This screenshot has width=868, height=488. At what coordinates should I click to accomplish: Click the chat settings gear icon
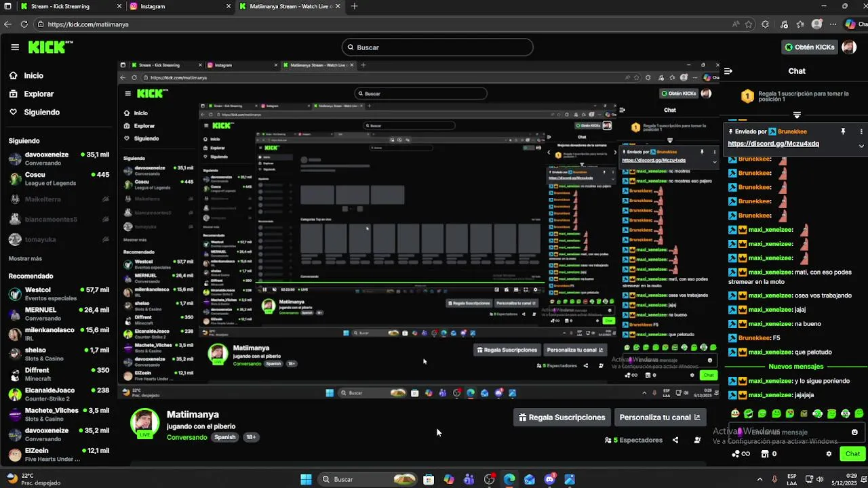pyautogui.click(x=829, y=454)
